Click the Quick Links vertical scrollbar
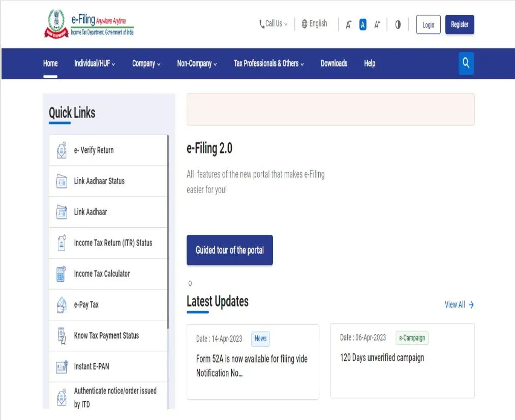The image size is (515, 420). [168, 229]
